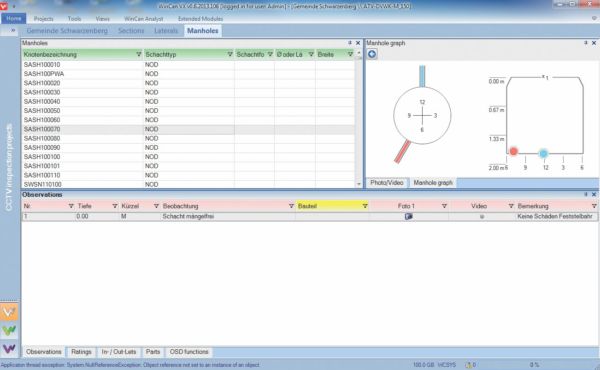Screen dimensions: 600x370
Task: Open the WinCan Analyst ribbon tab
Action: 143,18
